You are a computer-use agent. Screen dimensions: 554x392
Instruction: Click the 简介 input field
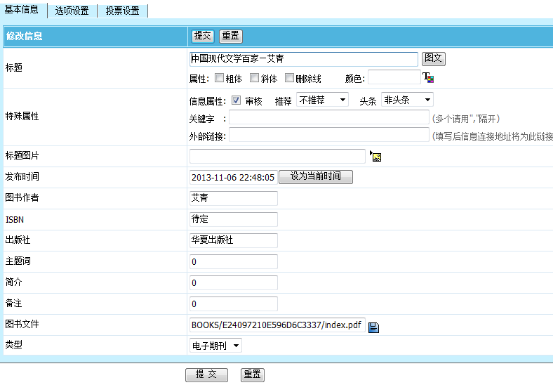click(x=233, y=283)
